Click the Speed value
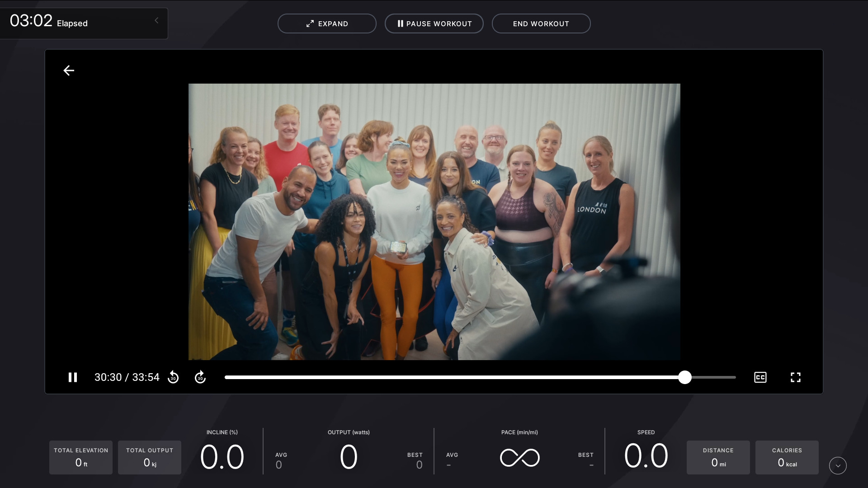The height and width of the screenshot is (488, 868). point(646,456)
